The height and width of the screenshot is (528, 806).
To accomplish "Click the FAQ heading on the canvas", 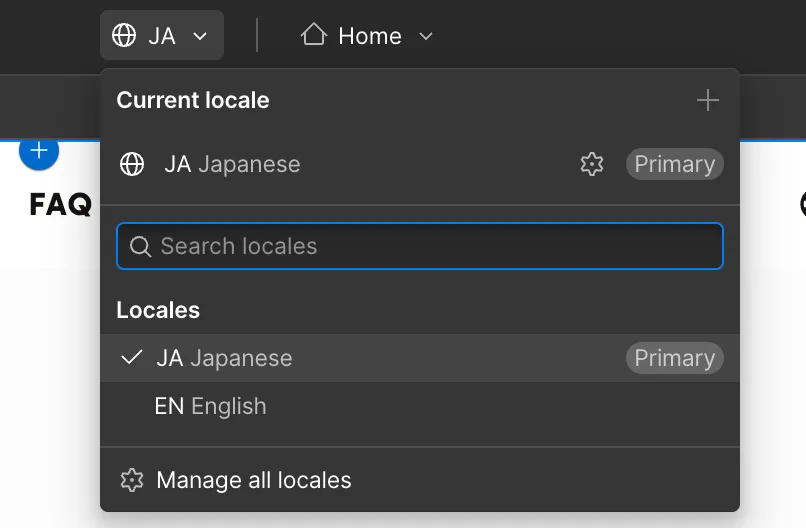I will (x=61, y=205).
